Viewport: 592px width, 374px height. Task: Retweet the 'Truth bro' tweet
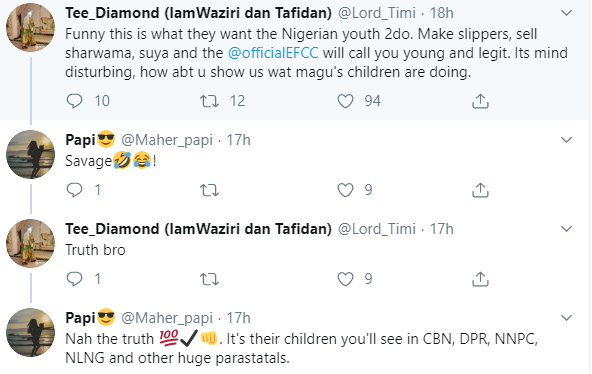coord(209,279)
